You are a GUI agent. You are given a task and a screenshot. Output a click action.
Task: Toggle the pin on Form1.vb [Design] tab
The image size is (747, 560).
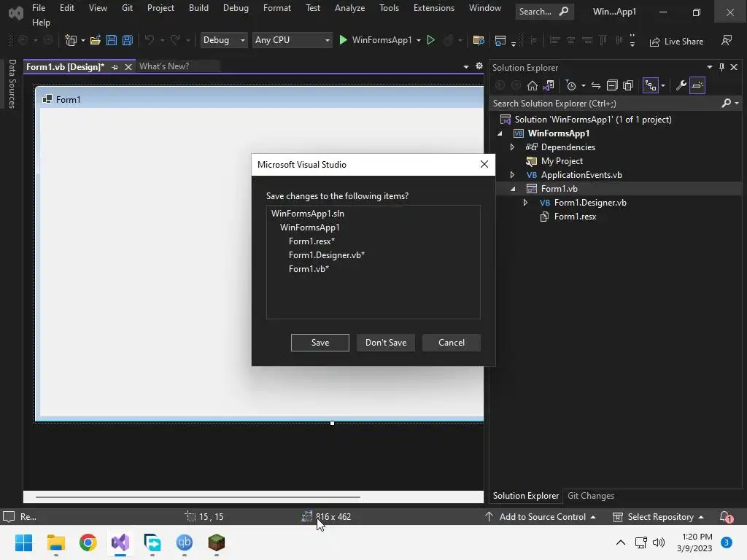[115, 67]
